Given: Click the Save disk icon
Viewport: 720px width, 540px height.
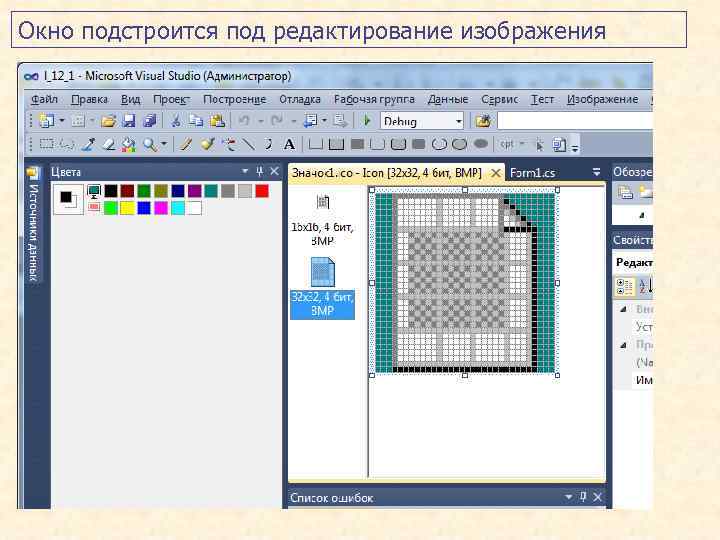Looking at the screenshot, I should [x=129, y=121].
